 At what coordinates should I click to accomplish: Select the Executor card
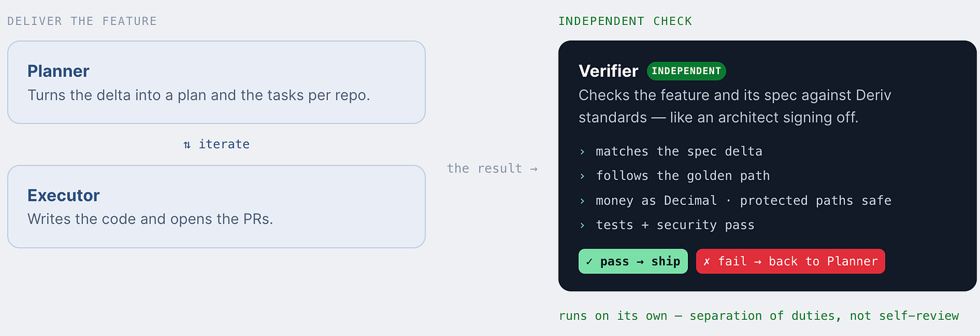tap(217, 207)
